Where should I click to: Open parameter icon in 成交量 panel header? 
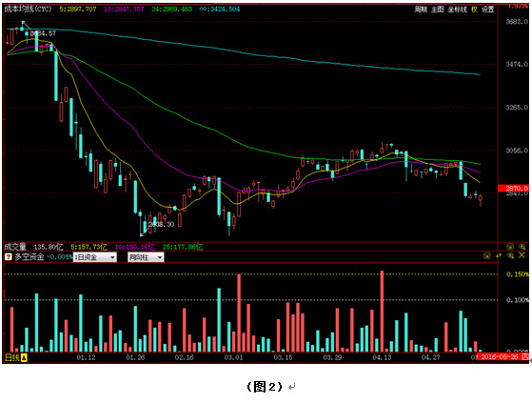pos(510,247)
